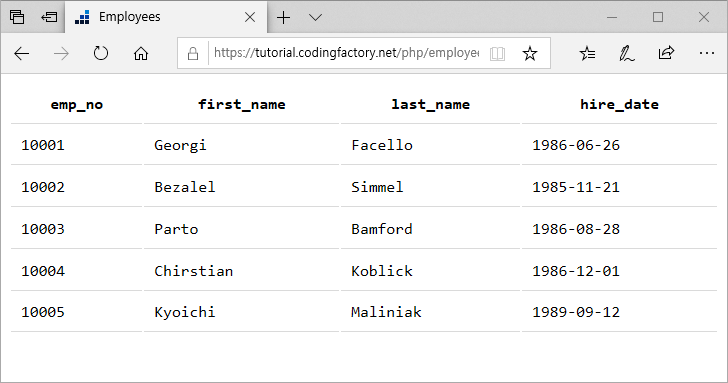Click the site lock security icon
This screenshot has width=728, height=383.
point(193,54)
